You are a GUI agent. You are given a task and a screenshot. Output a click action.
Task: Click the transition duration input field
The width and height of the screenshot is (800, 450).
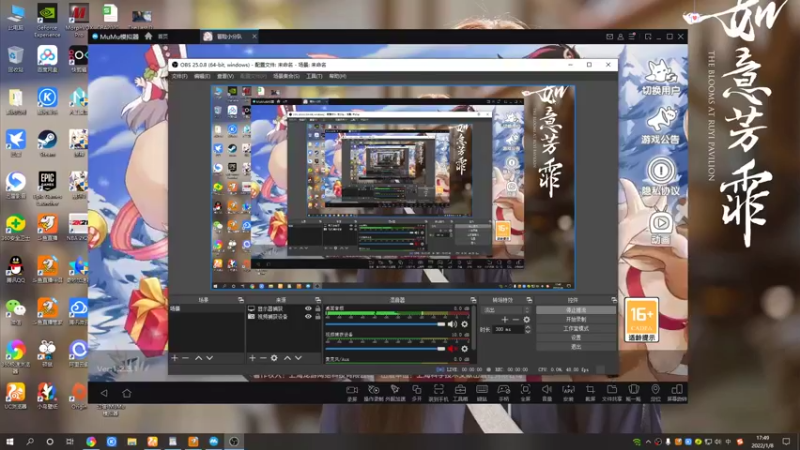[x=509, y=330]
